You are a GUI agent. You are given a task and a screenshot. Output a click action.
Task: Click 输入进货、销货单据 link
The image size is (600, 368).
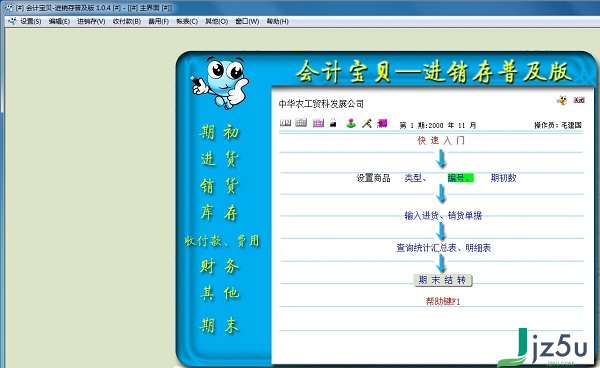(443, 216)
